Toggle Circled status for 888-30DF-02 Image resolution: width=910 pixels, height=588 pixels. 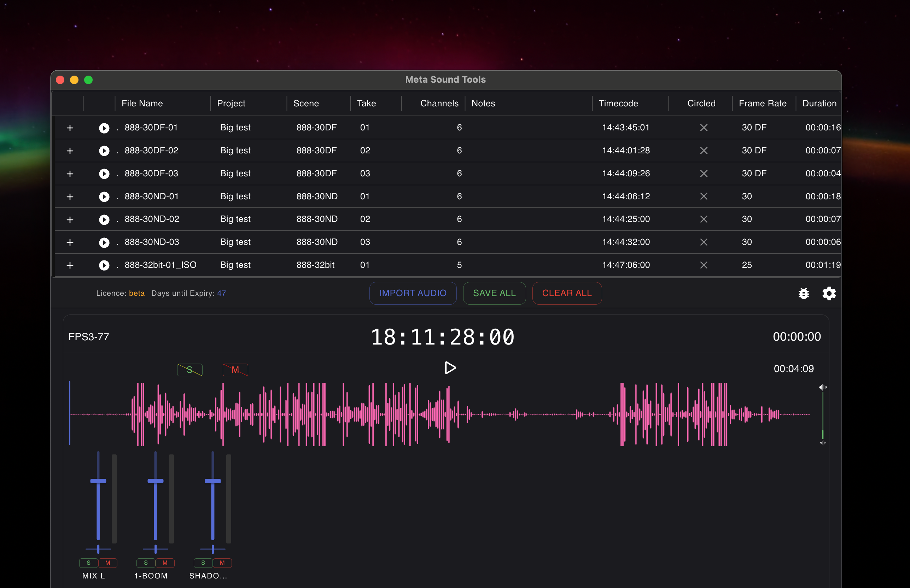click(x=704, y=151)
